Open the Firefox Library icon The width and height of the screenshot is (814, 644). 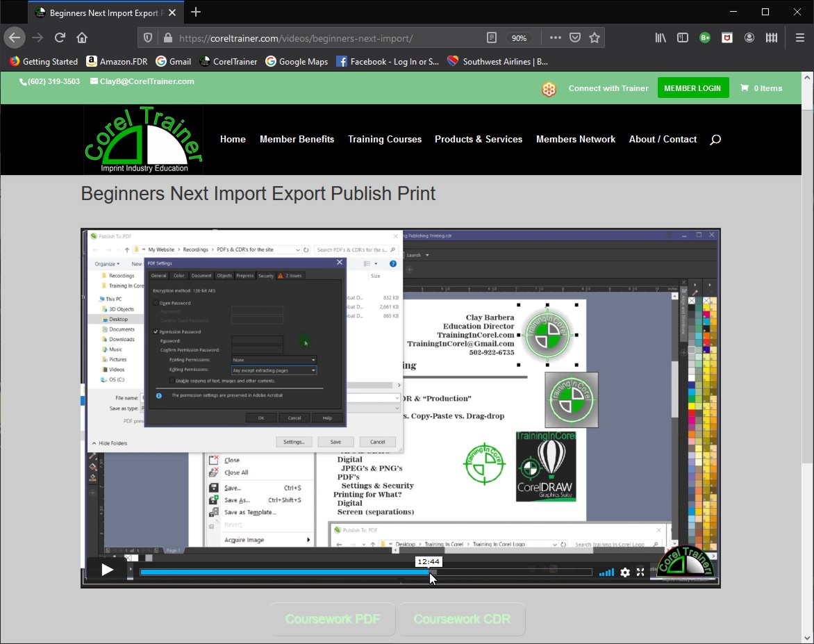click(x=661, y=38)
